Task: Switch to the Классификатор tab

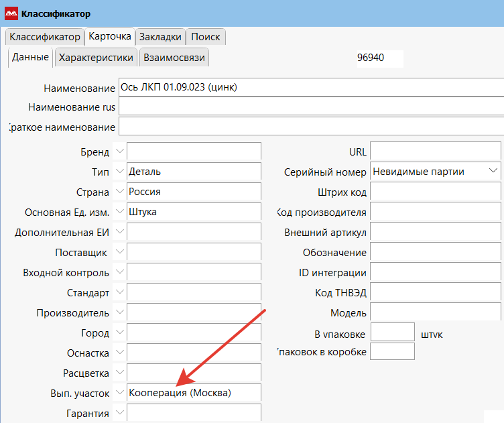Action: 44,37
